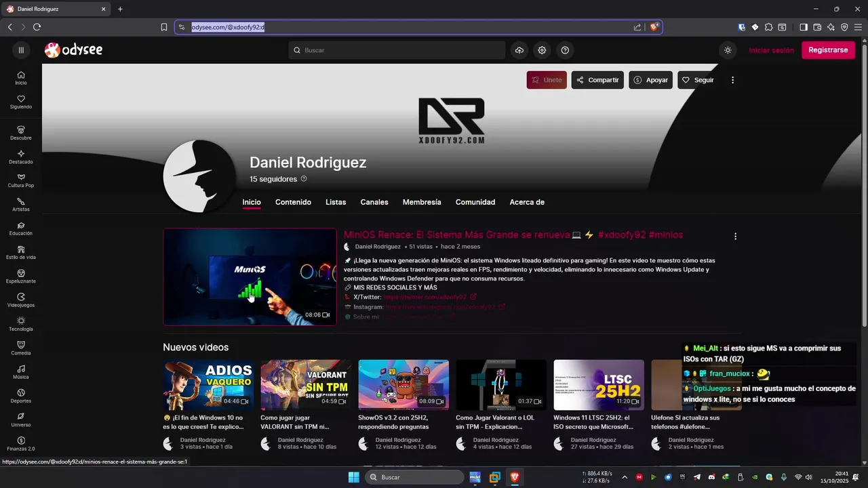Select Deportes in the sidebar
Image resolution: width=868 pixels, height=488 pixels.
pos(21,396)
